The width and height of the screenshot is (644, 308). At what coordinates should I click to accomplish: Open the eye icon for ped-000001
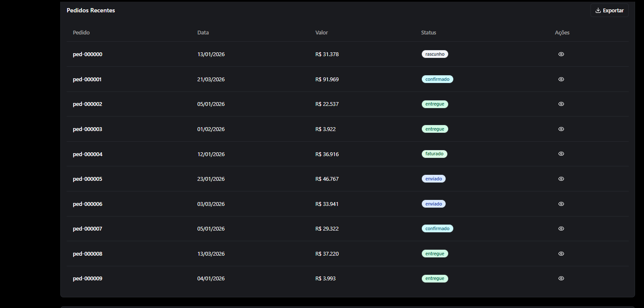(561, 79)
